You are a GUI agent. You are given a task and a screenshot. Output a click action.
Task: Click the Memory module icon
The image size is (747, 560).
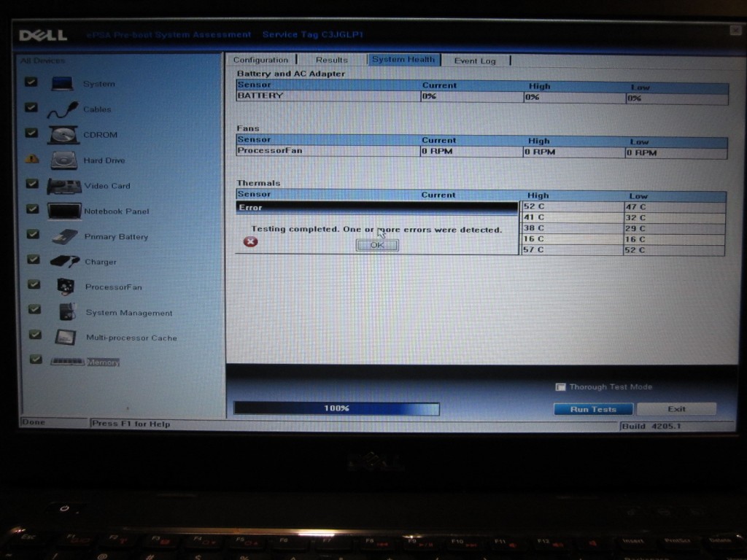tap(68, 362)
